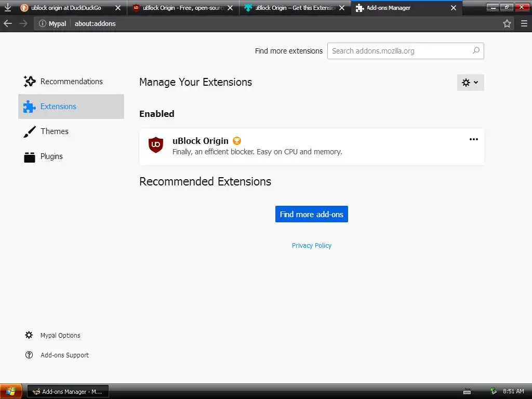
Task: Switch to Plugins category
Action: 71,156
